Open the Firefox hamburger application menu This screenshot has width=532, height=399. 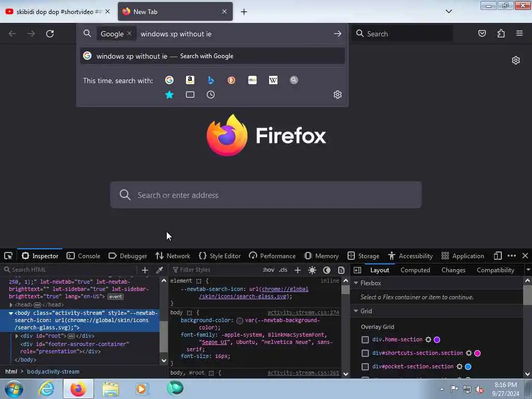click(x=520, y=33)
